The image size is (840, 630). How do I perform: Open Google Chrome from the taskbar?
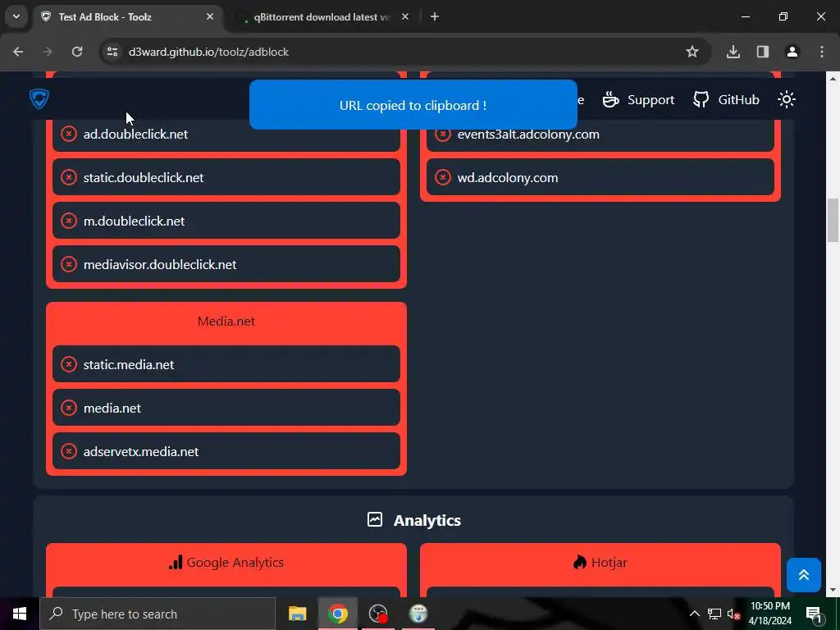point(337,614)
